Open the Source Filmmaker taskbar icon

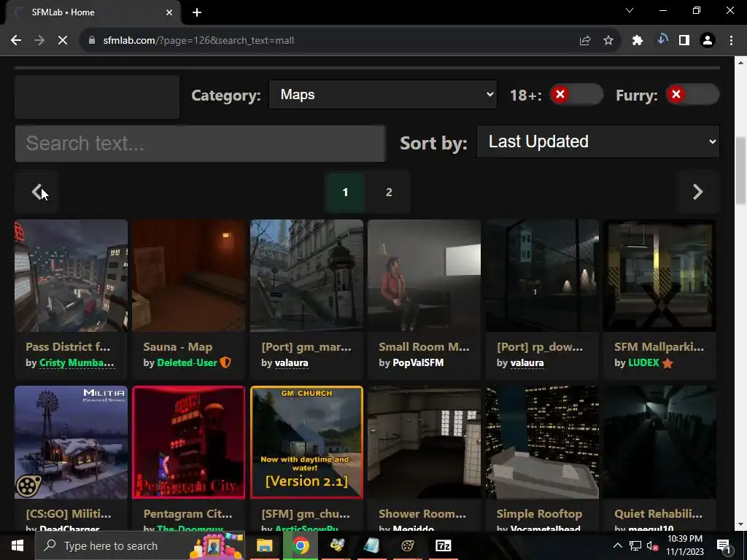tap(407, 545)
